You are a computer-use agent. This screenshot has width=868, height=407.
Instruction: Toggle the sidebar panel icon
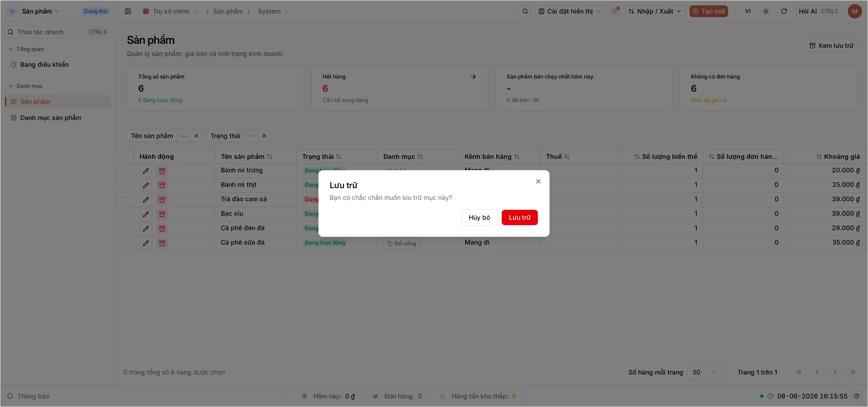128,11
